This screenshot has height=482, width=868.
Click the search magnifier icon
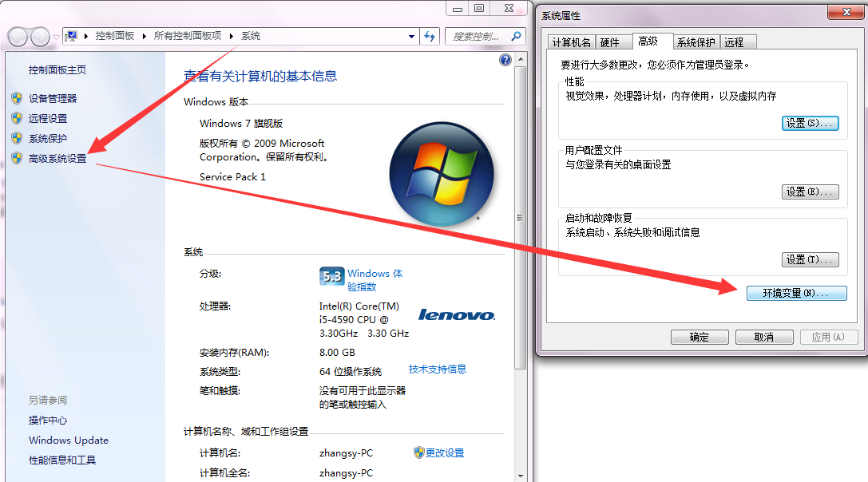[516, 36]
